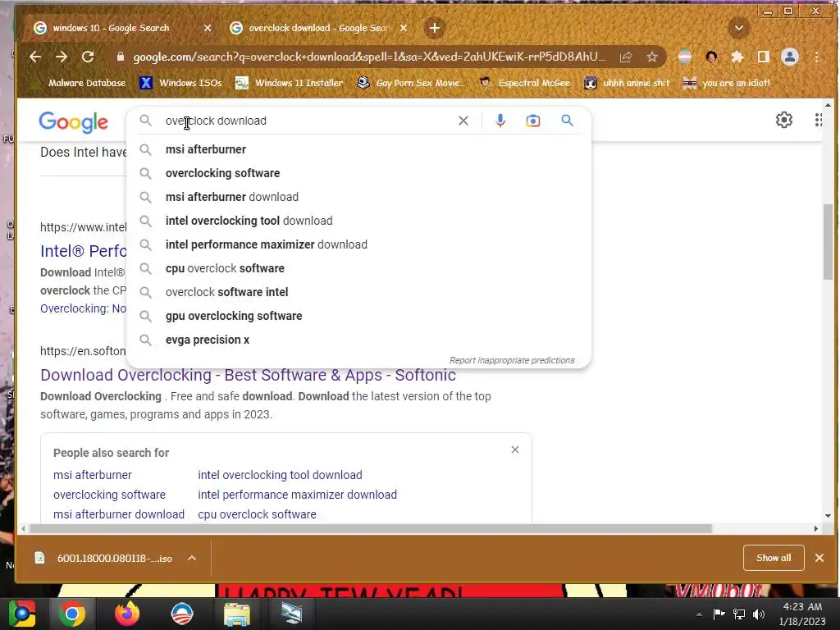The width and height of the screenshot is (840, 630).
Task: Click the share page icon in address bar
Action: pyautogui.click(x=626, y=57)
